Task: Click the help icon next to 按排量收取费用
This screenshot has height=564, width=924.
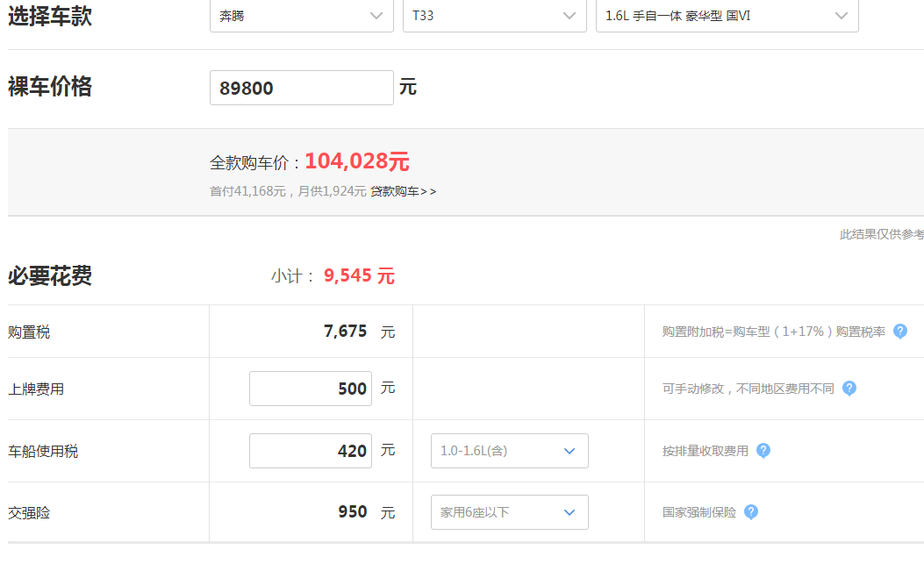Action: 763,451
